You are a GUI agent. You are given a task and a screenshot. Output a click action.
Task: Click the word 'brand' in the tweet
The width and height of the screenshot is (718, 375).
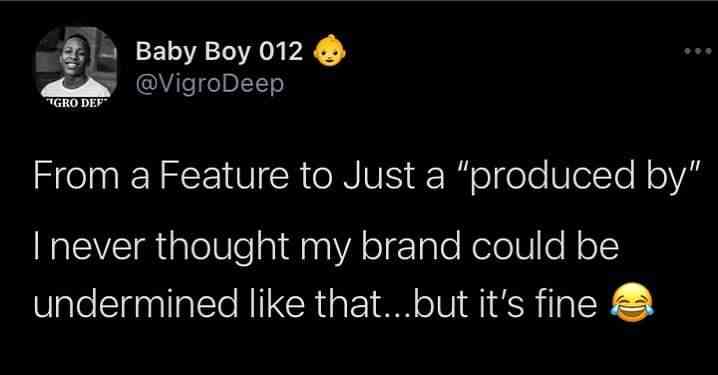pos(411,245)
